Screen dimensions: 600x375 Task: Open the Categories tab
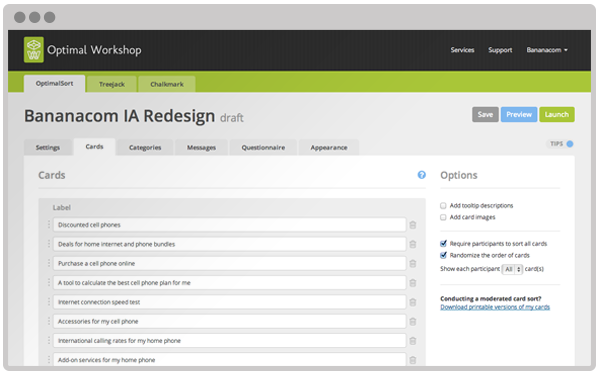tap(145, 147)
